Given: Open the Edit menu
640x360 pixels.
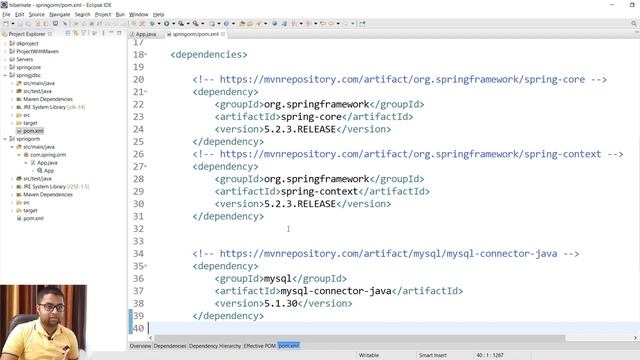Looking at the screenshot, I should click(20, 14).
